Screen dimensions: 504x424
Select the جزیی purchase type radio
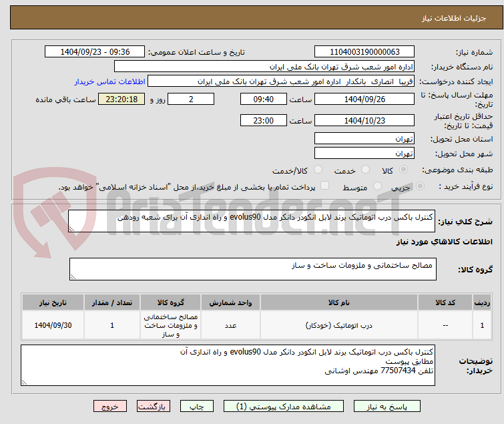(420, 186)
